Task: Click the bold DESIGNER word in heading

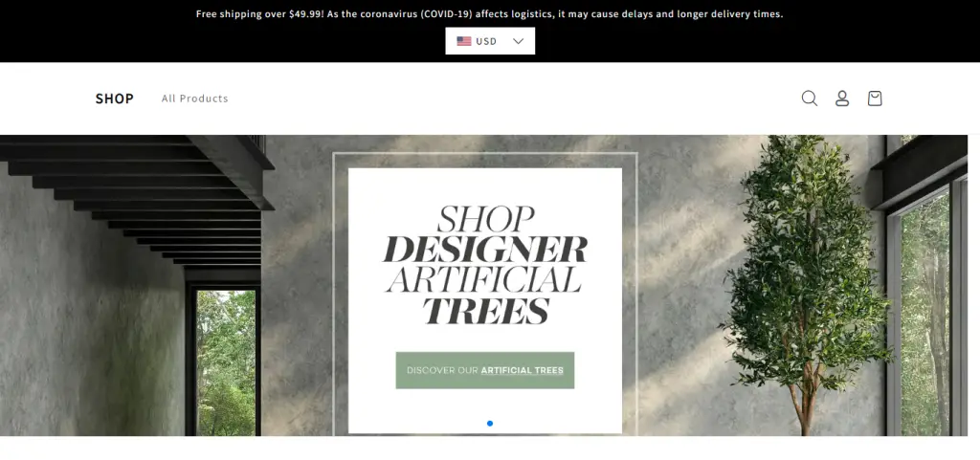Action: [x=485, y=250]
